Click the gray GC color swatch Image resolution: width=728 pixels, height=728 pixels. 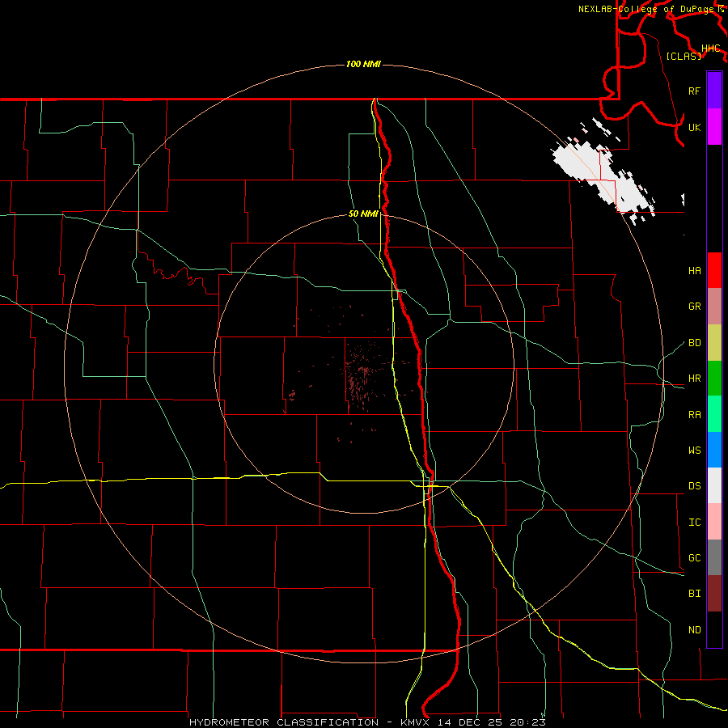(714, 557)
